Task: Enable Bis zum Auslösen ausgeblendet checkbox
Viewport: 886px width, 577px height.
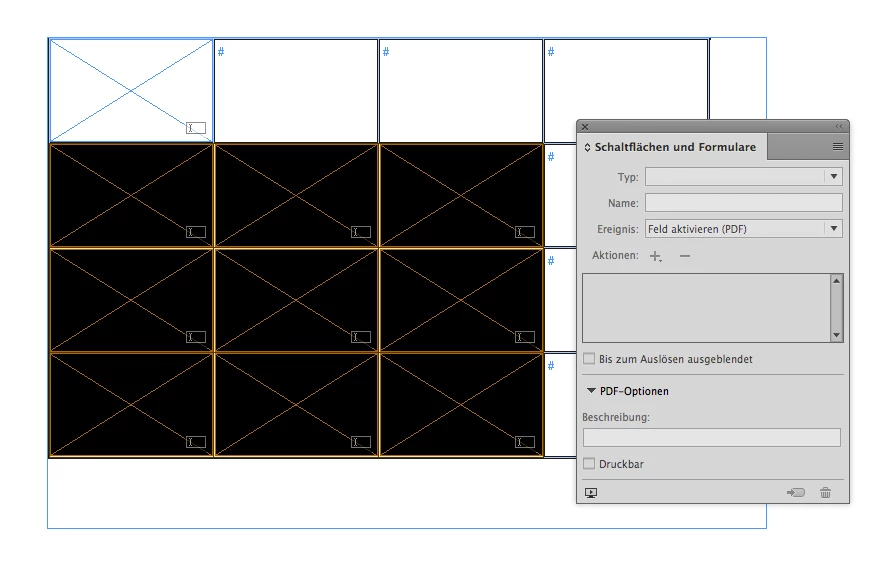Action: tap(589, 359)
